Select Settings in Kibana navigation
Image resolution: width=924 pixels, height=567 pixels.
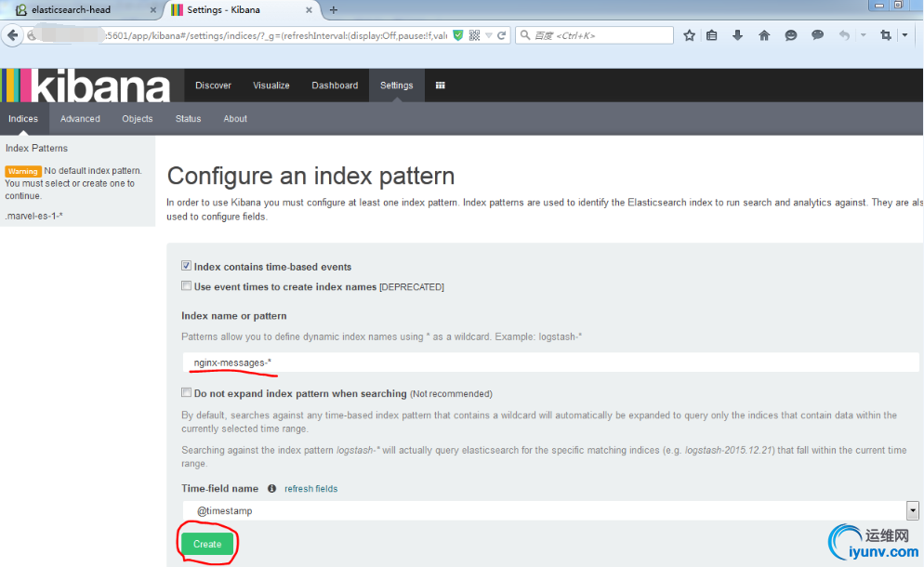pyautogui.click(x=397, y=86)
